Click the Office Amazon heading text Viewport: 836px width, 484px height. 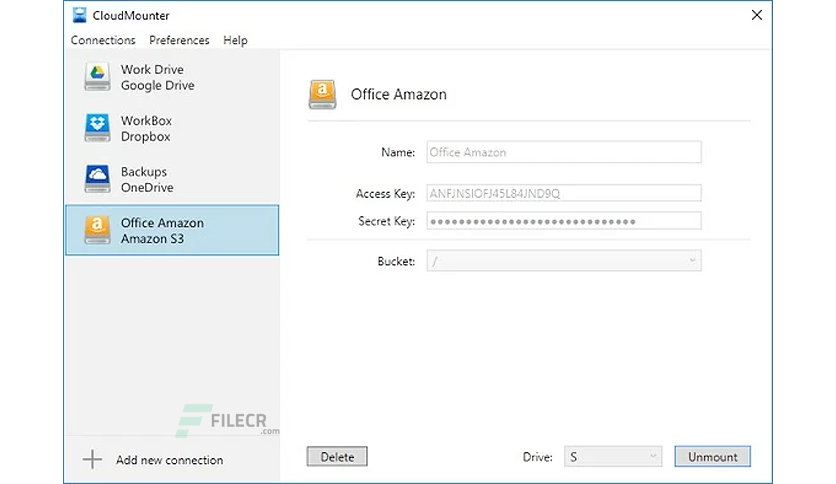tap(398, 94)
